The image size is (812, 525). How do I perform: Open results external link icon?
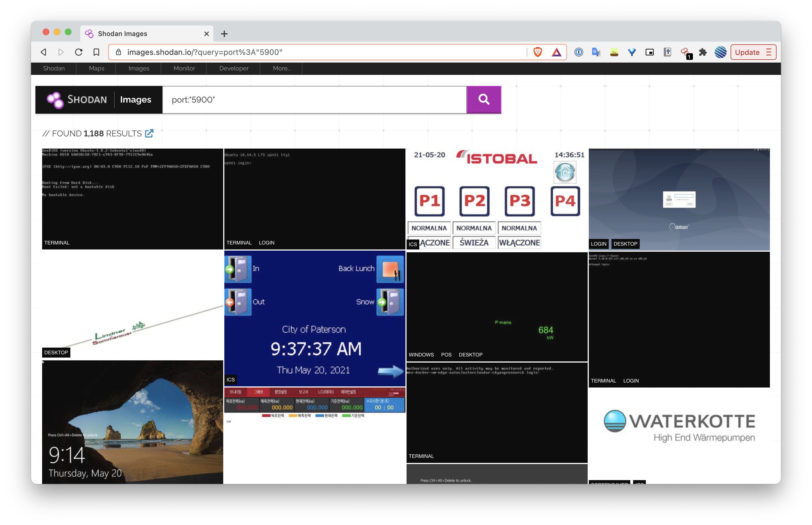tap(149, 133)
